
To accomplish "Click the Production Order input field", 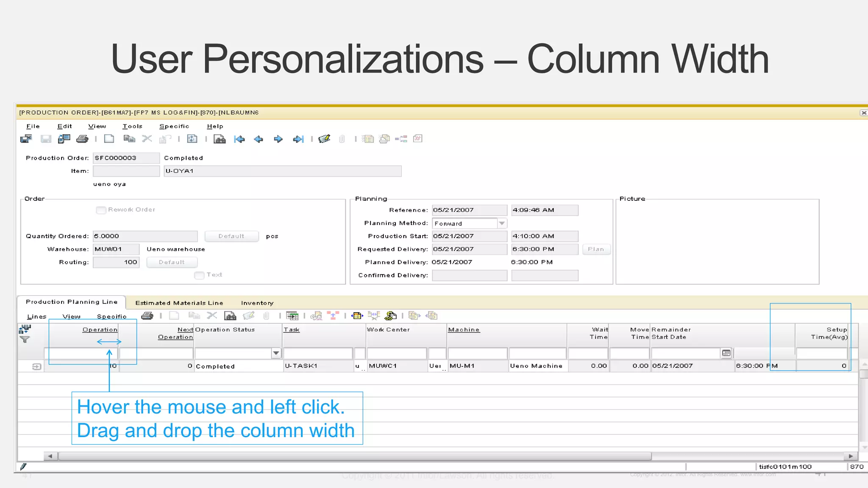I will 126,158.
